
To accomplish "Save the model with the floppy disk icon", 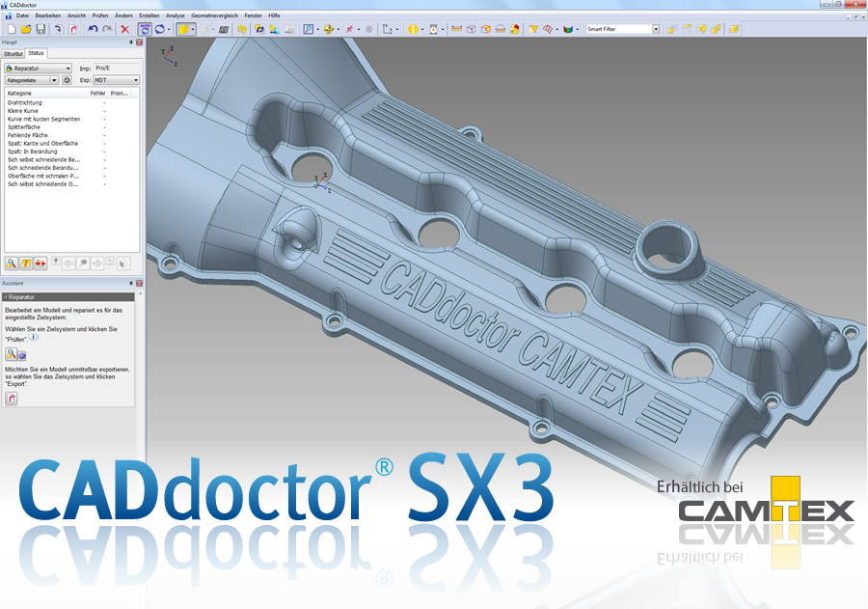I will [41, 29].
